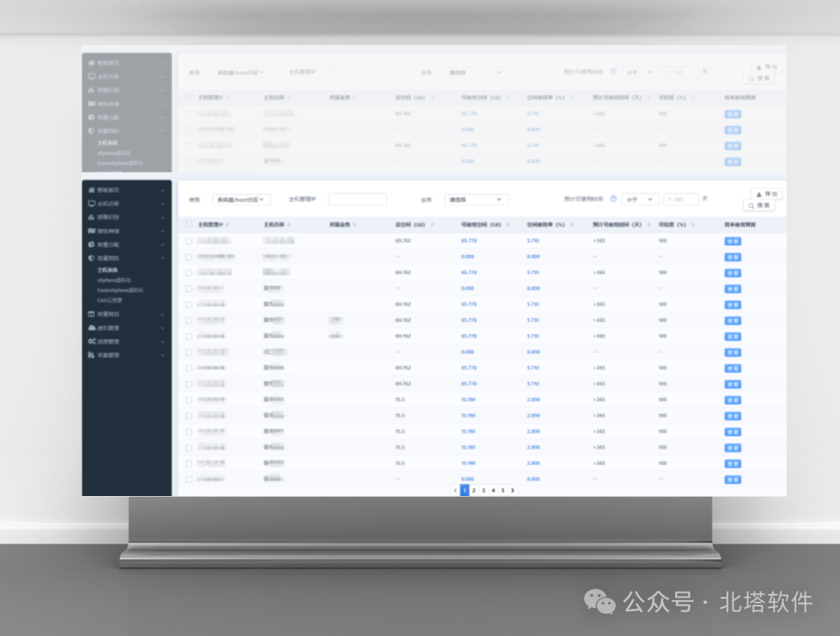
Task: Focus the 主机管理IP input field
Action: click(x=357, y=200)
